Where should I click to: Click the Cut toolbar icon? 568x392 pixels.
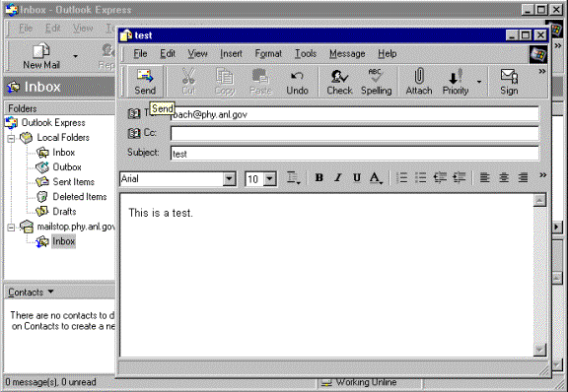188,82
